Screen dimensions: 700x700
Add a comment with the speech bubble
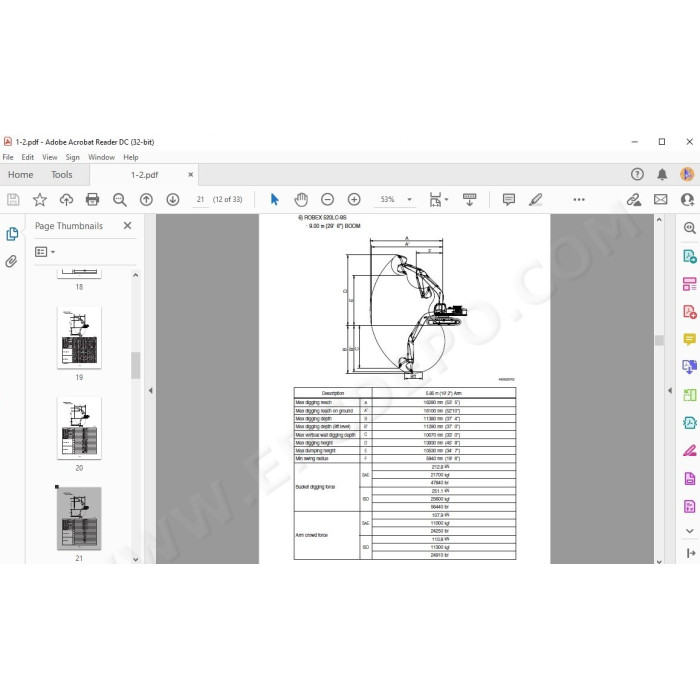(508, 200)
